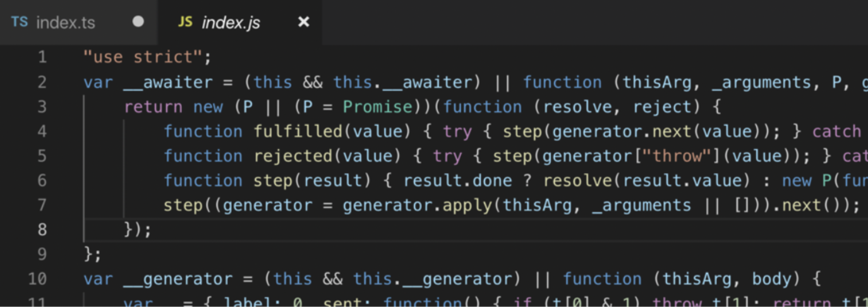The image size is (868, 307).
Task: Select line 1 via its line number
Action: 42,57
